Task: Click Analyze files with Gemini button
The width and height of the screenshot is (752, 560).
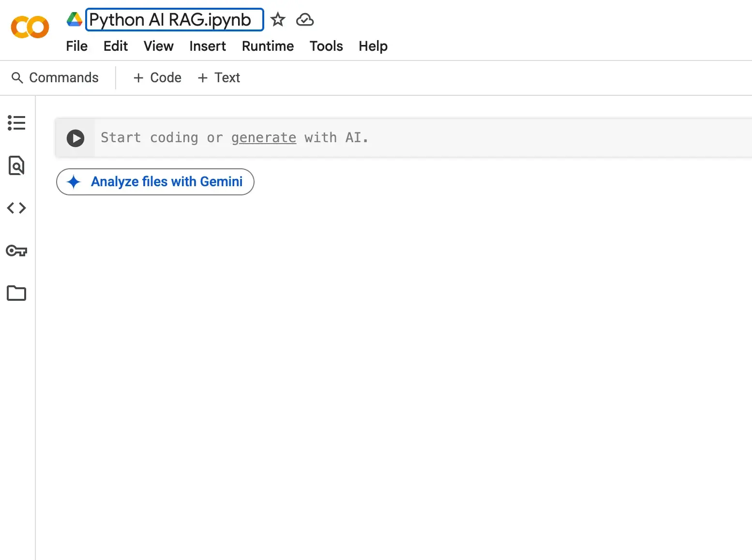Action: (155, 182)
